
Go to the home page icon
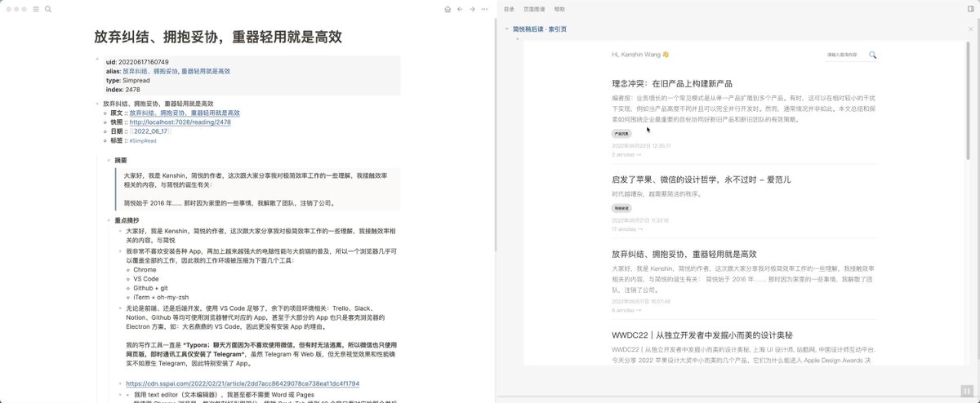pyautogui.click(x=448, y=9)
